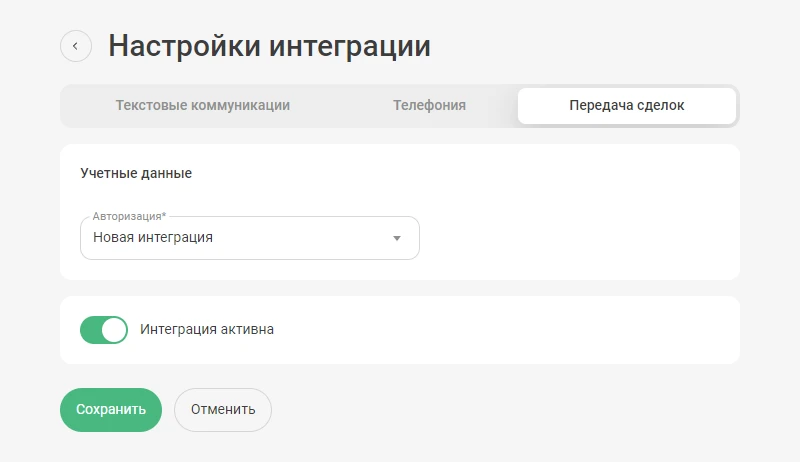Click the Учетные данные section heading
Screen dimensions: 800x462
click(x=136, y=173)
